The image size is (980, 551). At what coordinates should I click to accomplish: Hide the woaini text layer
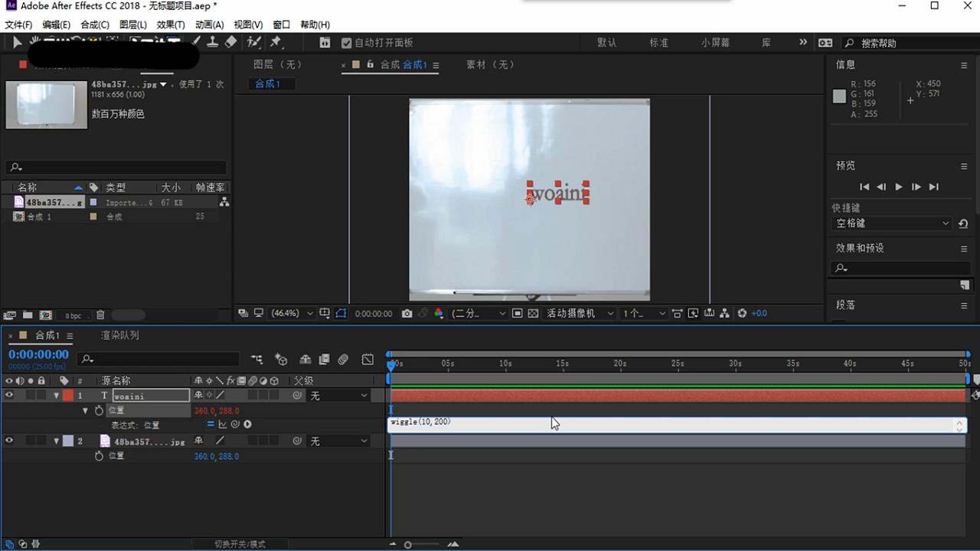9,394
